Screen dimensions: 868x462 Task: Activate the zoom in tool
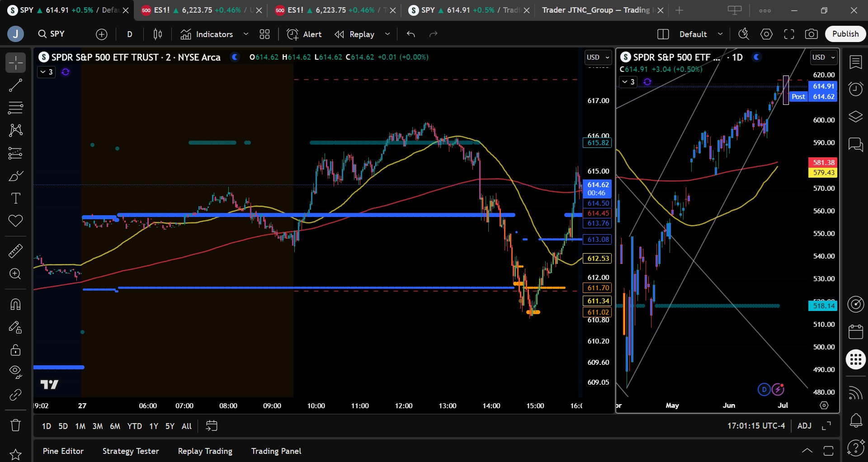click(x=15, y=274)
